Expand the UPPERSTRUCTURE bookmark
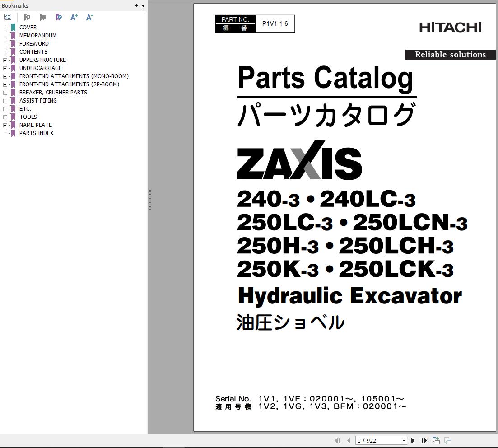The width and height of the screenshot is (498, 448). [x=5, y=60]
